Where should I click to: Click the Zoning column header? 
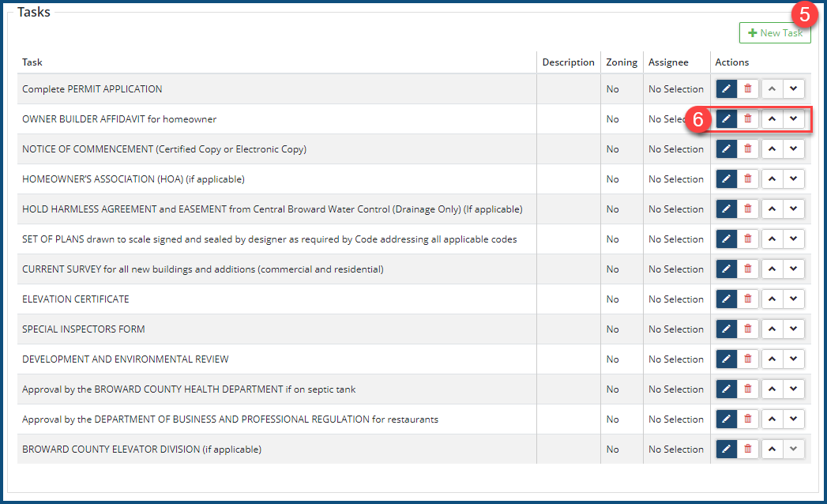(622, 62)
